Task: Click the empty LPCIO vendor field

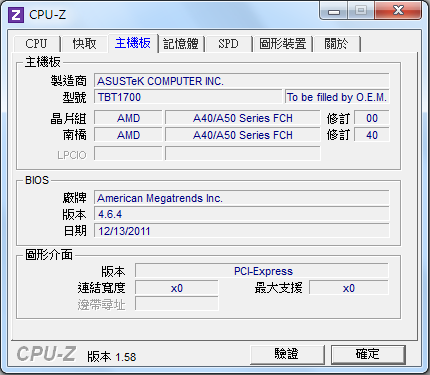Action: pos(128,153)
